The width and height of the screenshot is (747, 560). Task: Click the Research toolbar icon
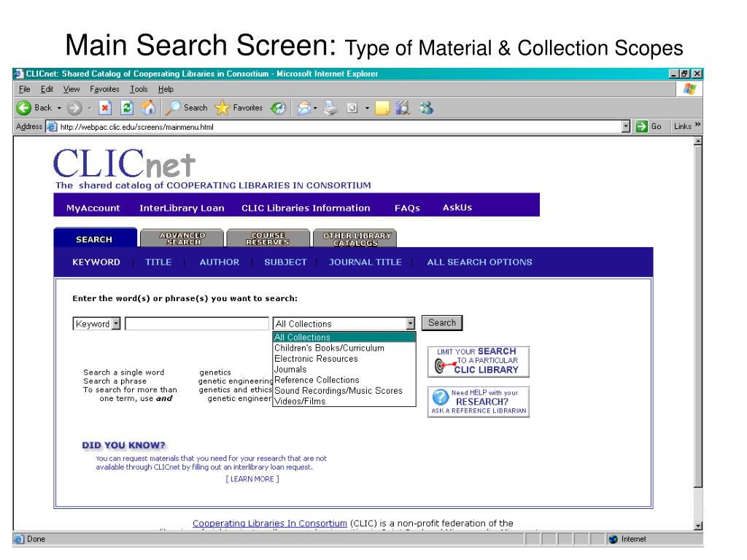coord(403,108)
